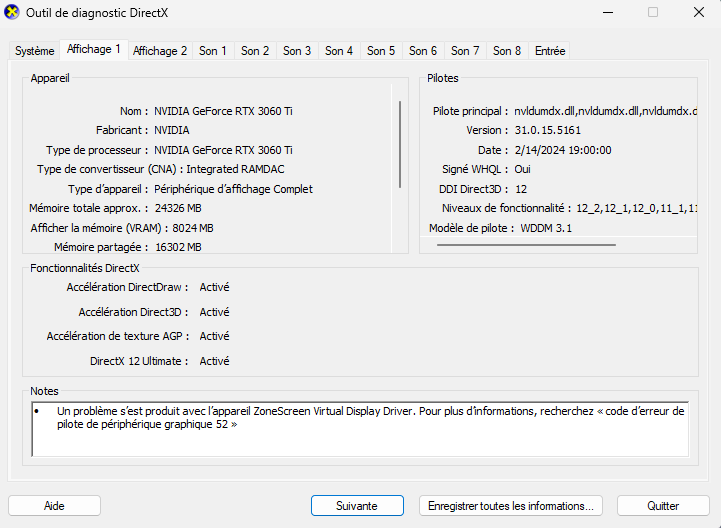Click Accélération de texture AGP Activé status
The height and width of the screenshot is (528, 721).
coord(214,336)
